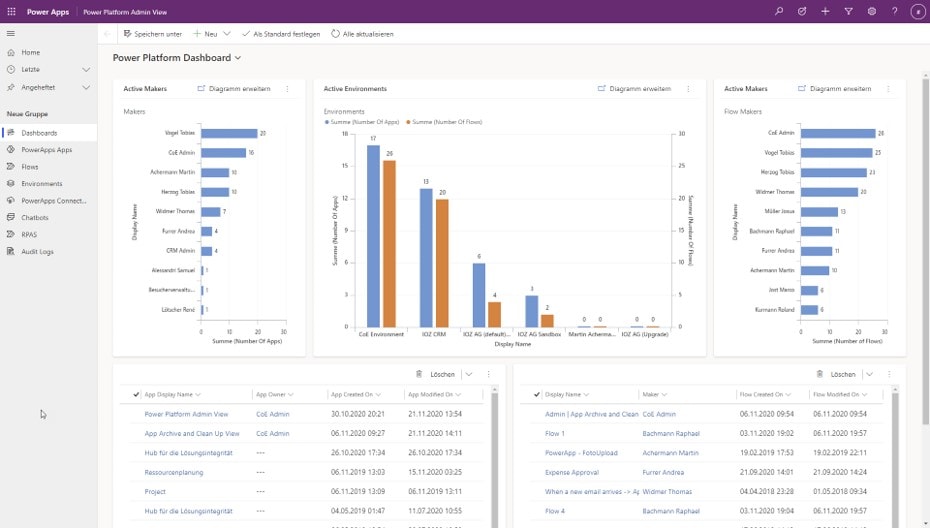Open the user account avatar
The width and height of the screenshot is (930, 528).
coord(918,11)
